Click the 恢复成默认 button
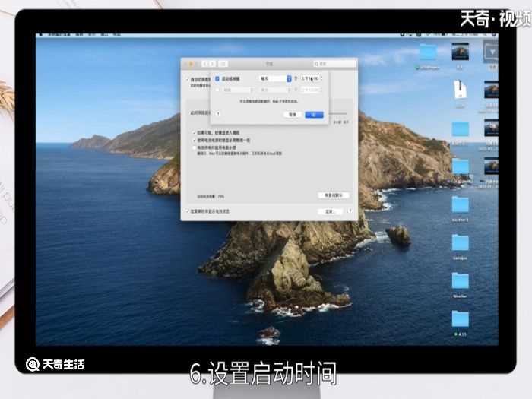The width and height of the screenshot is (532, 399). [333, 195]
